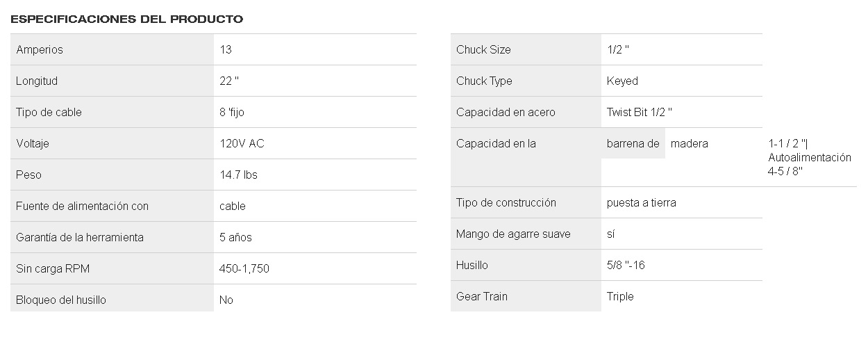Select the Fuente de alimentación con label
This screenshot has width=868, height=340.
click(82, 206)
